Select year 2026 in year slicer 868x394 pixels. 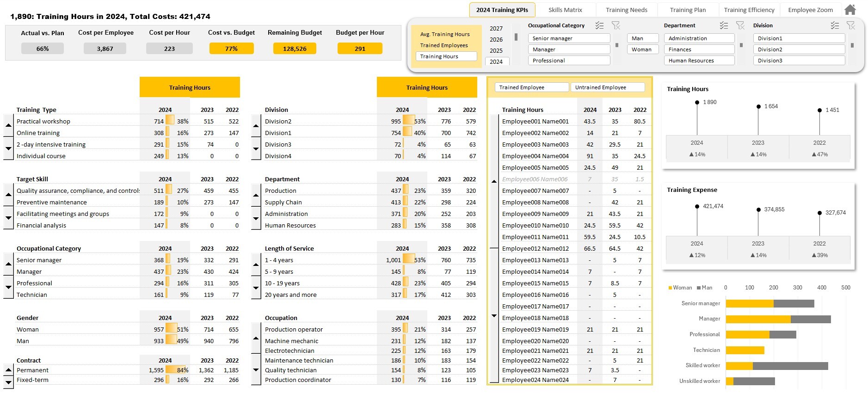(496, 40)
